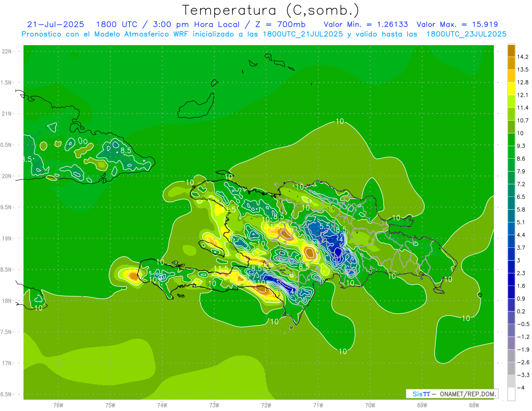The height and width of the screenshot is (411, 532).
Task: Click the color bar value "2.3"
Action: (x=520, y=273)
